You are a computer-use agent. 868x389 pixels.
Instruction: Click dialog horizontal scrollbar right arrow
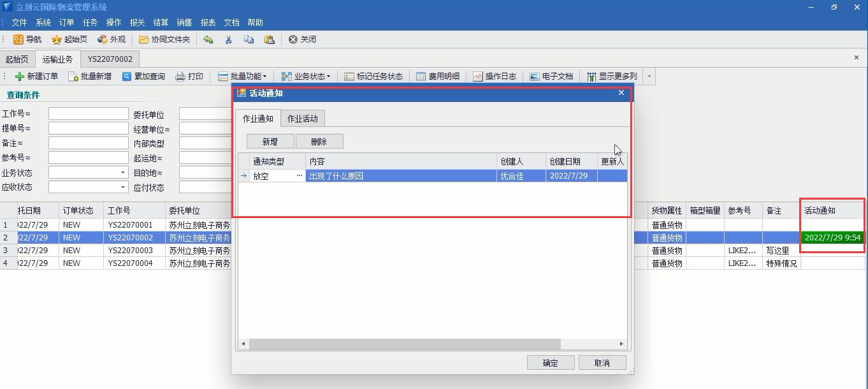(x=621, y=344)
